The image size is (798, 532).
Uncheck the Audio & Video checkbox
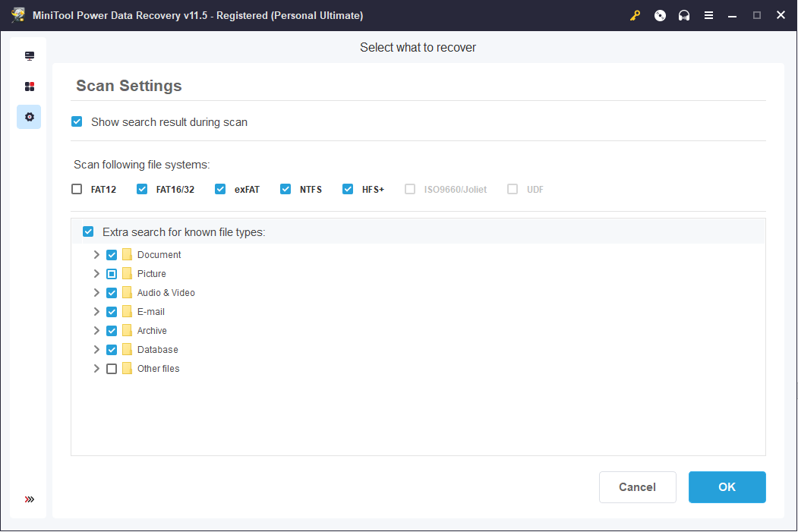tap(112, 293)
